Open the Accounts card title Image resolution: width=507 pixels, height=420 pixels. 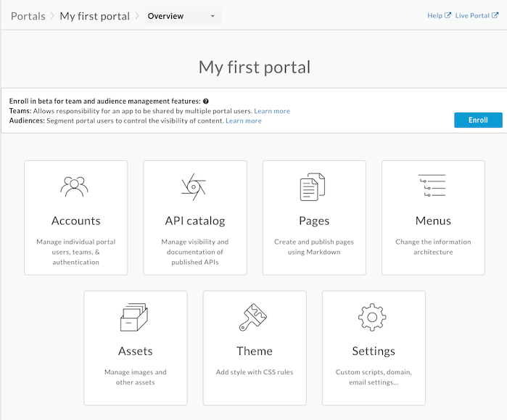(75, 221)
